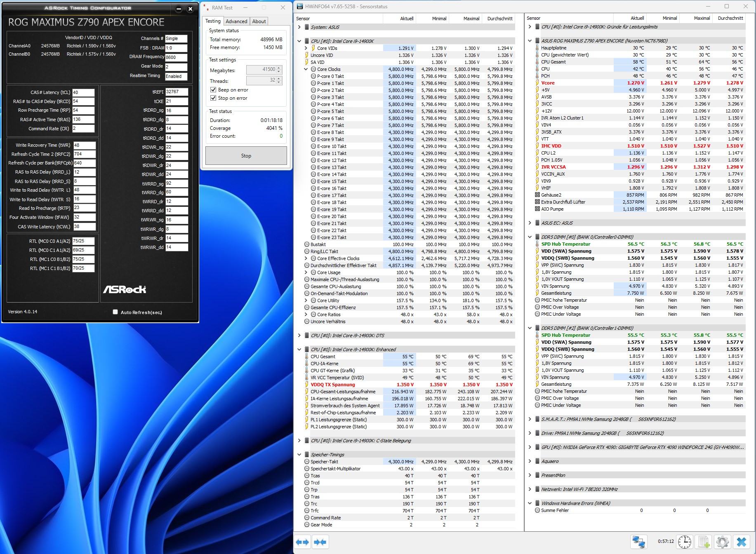Click Refresh Cycle Time 2 (tRFC2) field
Screen dimensions: 756x554
point(85,154)
